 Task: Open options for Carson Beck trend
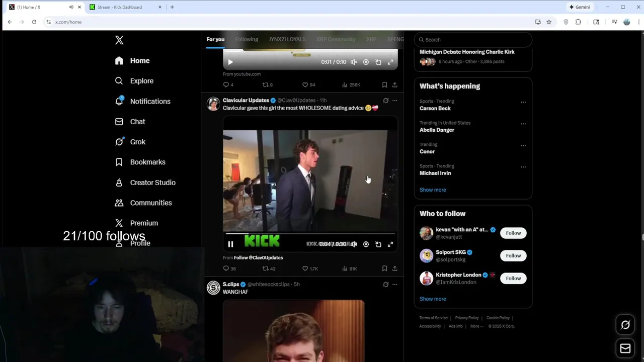523,102
